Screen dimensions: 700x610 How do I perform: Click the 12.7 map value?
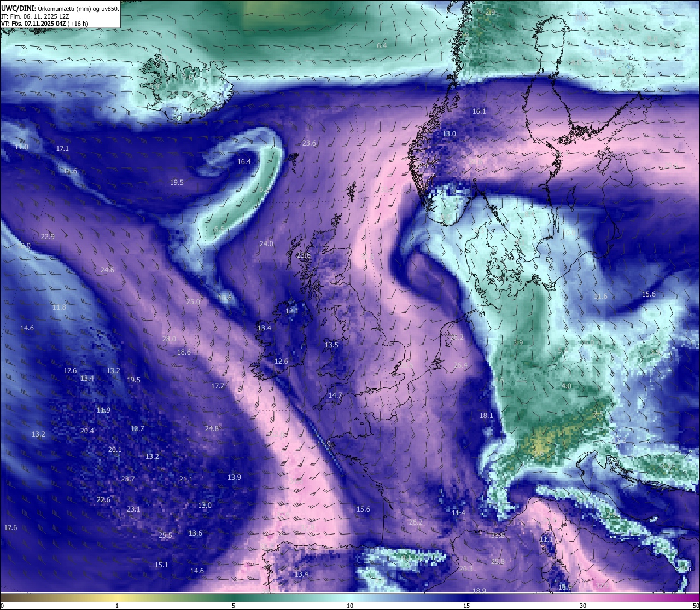[x=137, y=428]
